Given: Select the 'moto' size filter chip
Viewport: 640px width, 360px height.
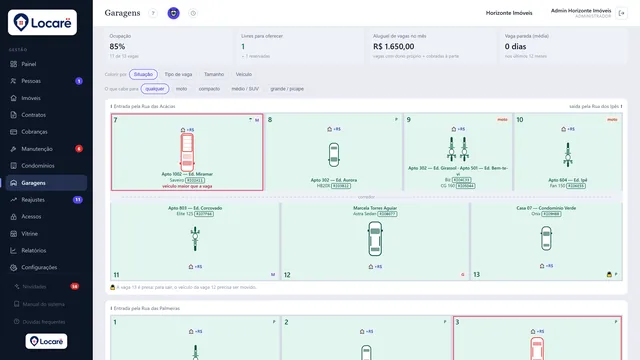Looking at the screenshot, I should tap(181, 89).
